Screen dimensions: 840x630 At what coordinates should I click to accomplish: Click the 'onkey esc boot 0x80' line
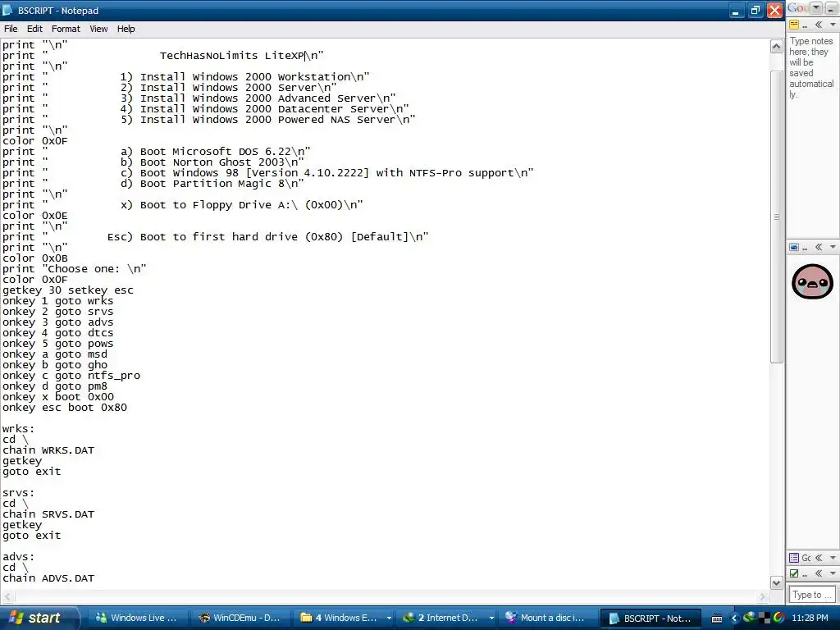(x=65, y=408)
